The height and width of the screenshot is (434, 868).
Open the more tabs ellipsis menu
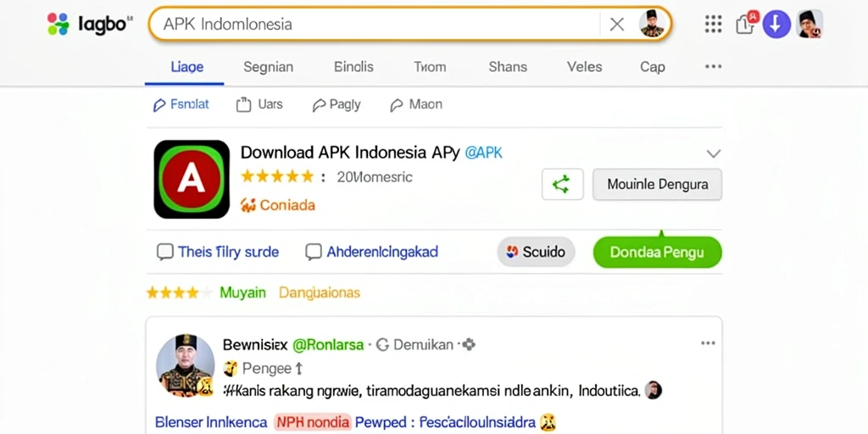pos(713,67)
